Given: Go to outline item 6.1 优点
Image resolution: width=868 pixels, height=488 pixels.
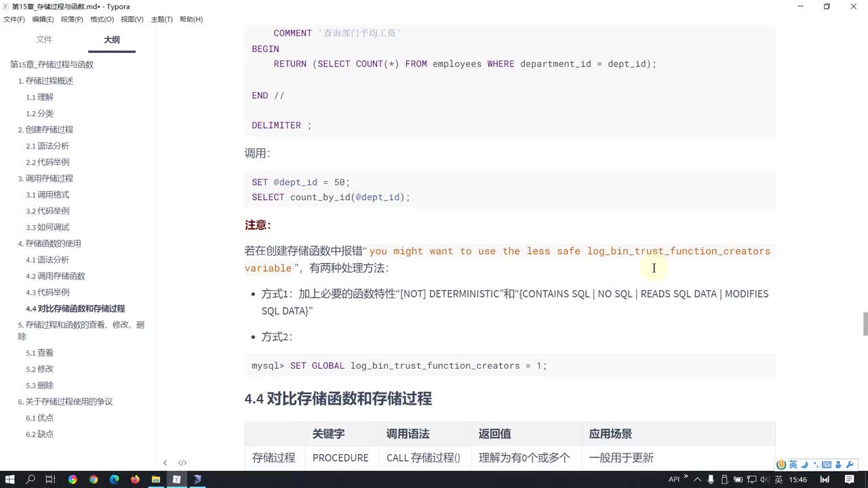Looking at the screenshot, I should coord(39,418).
